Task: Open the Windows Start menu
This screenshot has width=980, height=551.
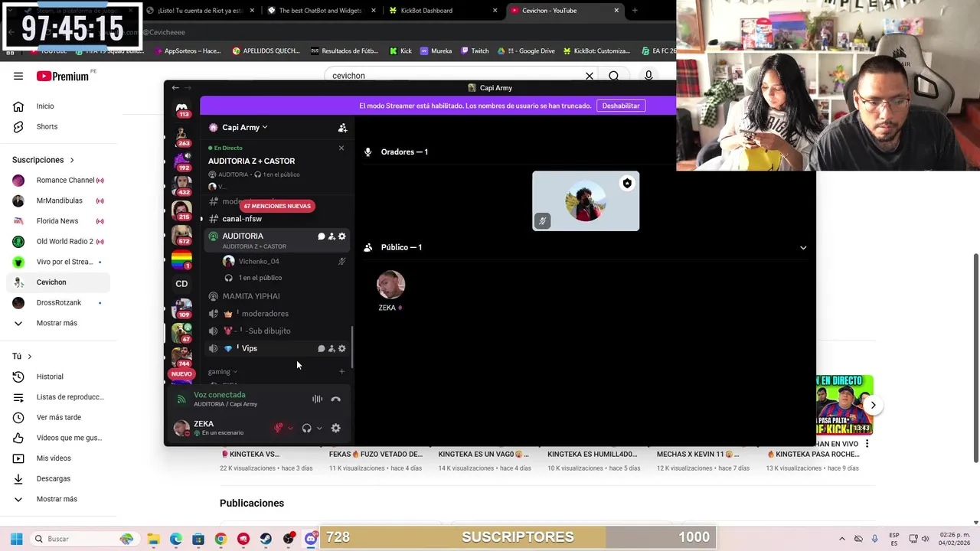Action: 16,539
